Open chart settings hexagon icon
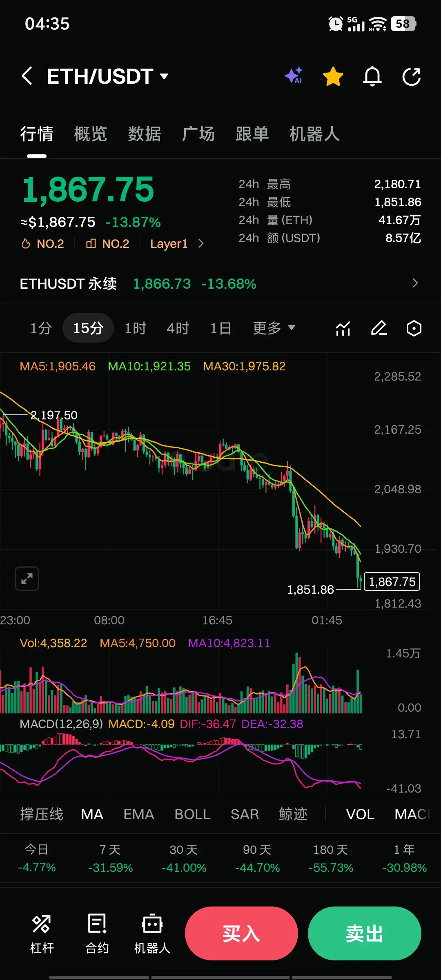Viewport: 441px width, 980px height. (414, 328)
